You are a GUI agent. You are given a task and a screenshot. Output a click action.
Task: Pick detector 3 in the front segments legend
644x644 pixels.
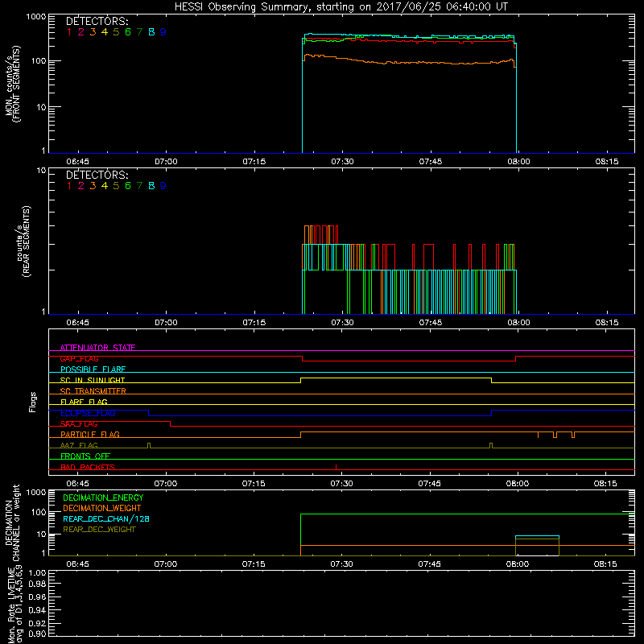pos(93,32)
